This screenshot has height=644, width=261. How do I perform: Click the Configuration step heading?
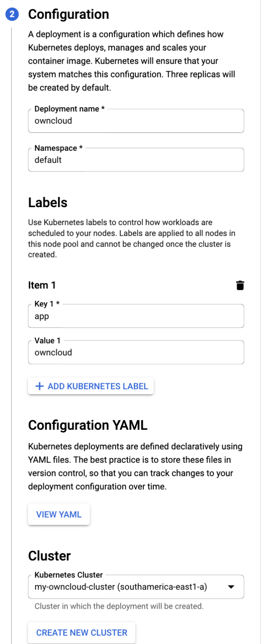click(68, 14)
